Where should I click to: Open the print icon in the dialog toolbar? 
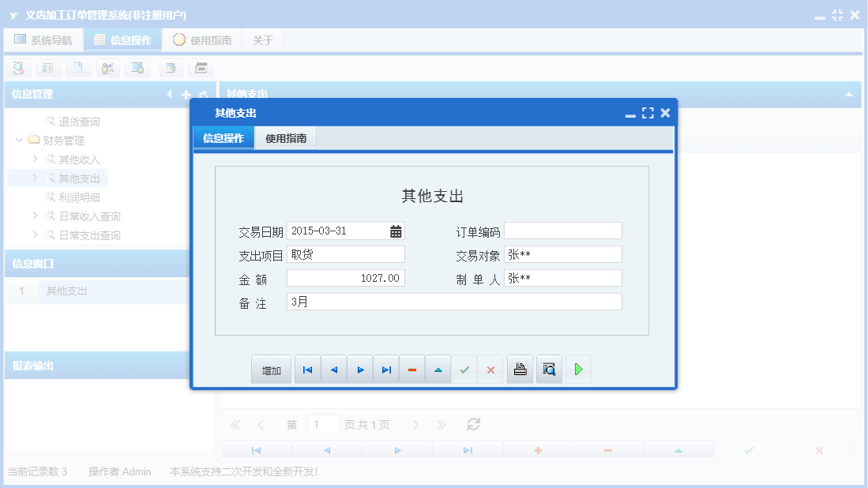(x=520, y=369)
